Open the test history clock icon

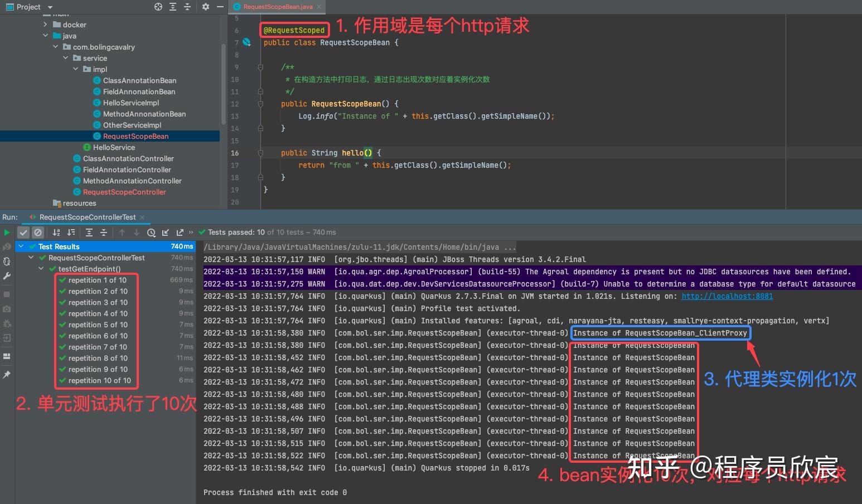click(151, 232)
